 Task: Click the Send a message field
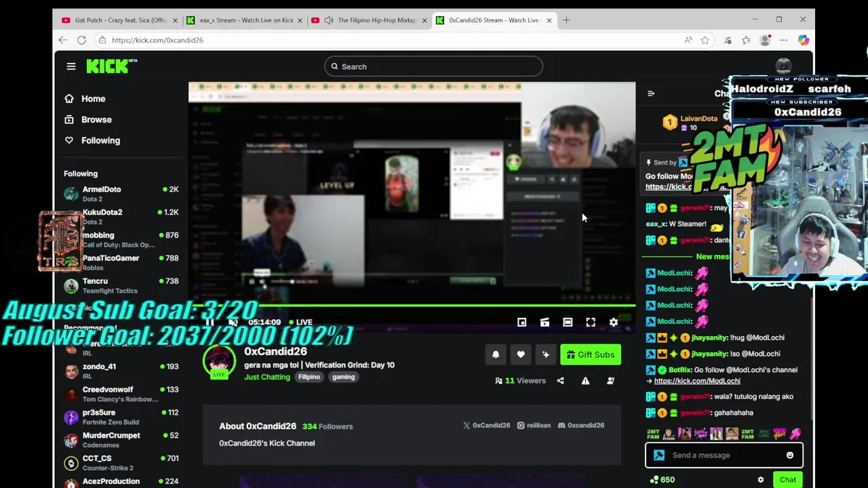coord(724,455)
